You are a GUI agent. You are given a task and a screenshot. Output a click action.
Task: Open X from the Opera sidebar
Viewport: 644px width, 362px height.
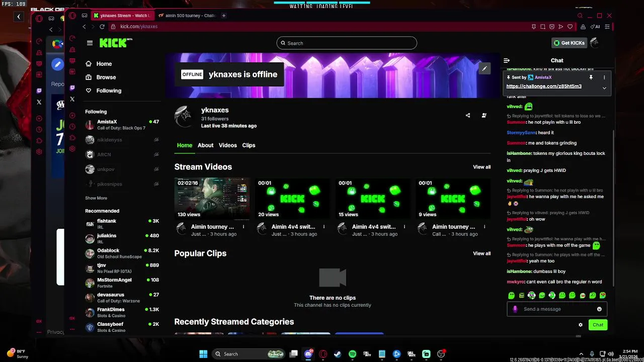pos(72,99)
